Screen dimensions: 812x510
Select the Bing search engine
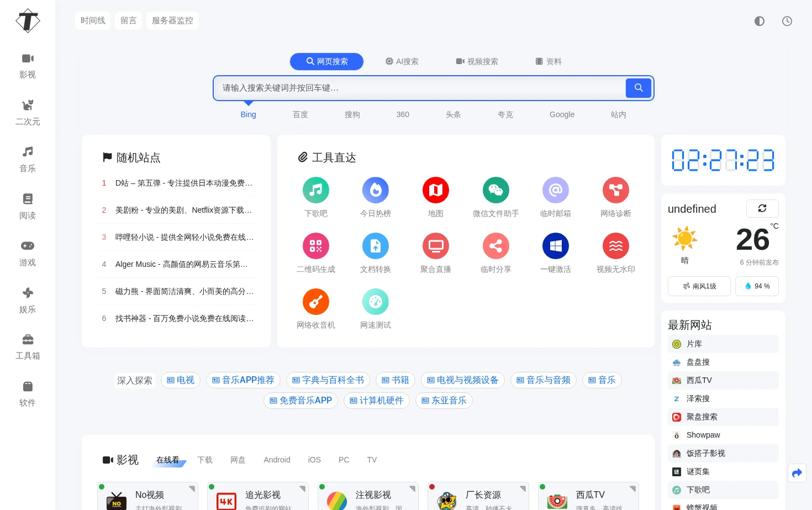[249, 114]
